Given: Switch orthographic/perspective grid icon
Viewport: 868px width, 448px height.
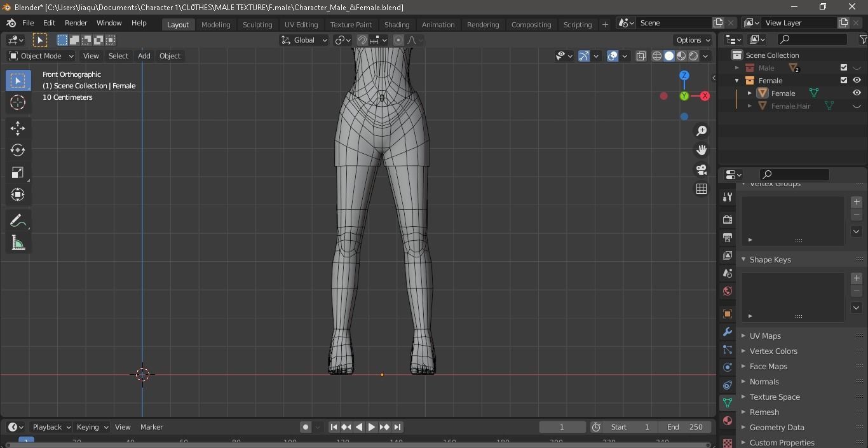Looking at the screenshot, I should coord(702,189).
